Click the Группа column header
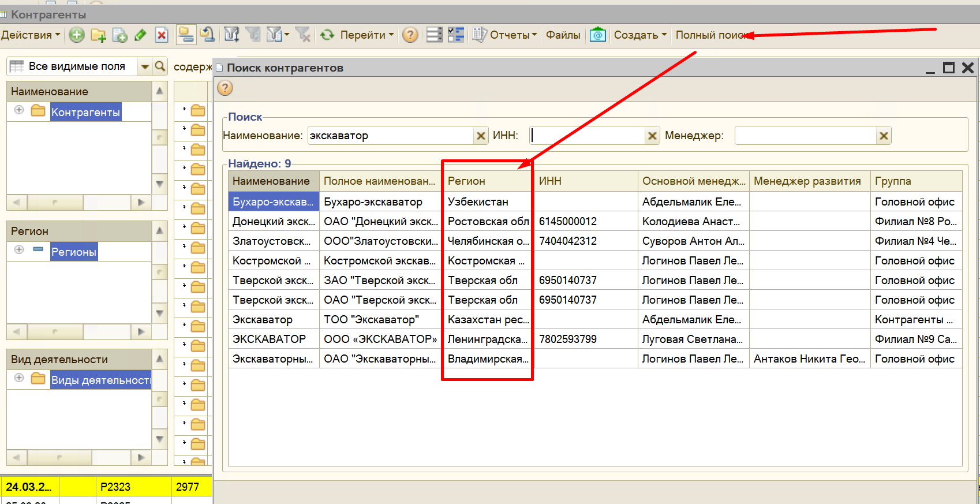980x504 pixels. 916,181
